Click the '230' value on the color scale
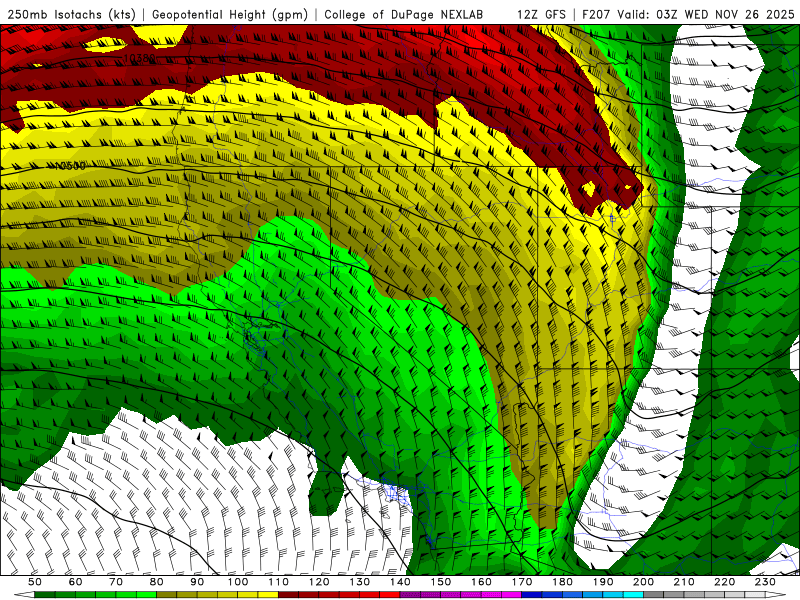The image size is (800, 600). point(765,582)
